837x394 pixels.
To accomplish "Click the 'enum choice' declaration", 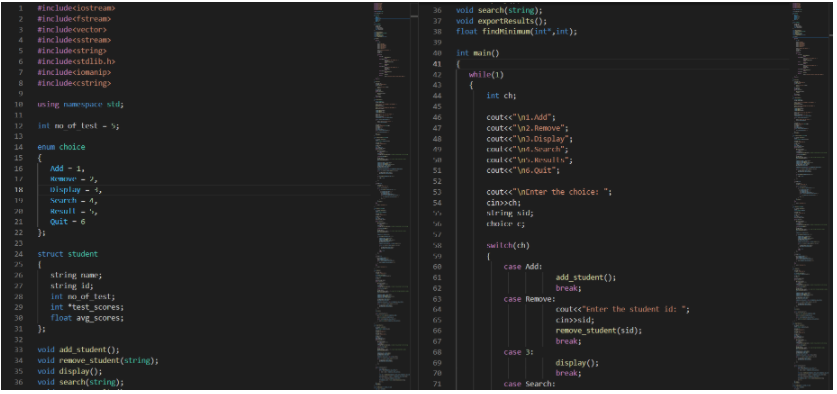I will [x=61, y=147].
